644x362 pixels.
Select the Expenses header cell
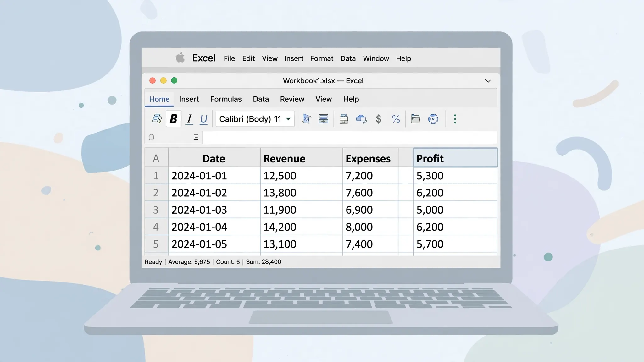point(370,157)
